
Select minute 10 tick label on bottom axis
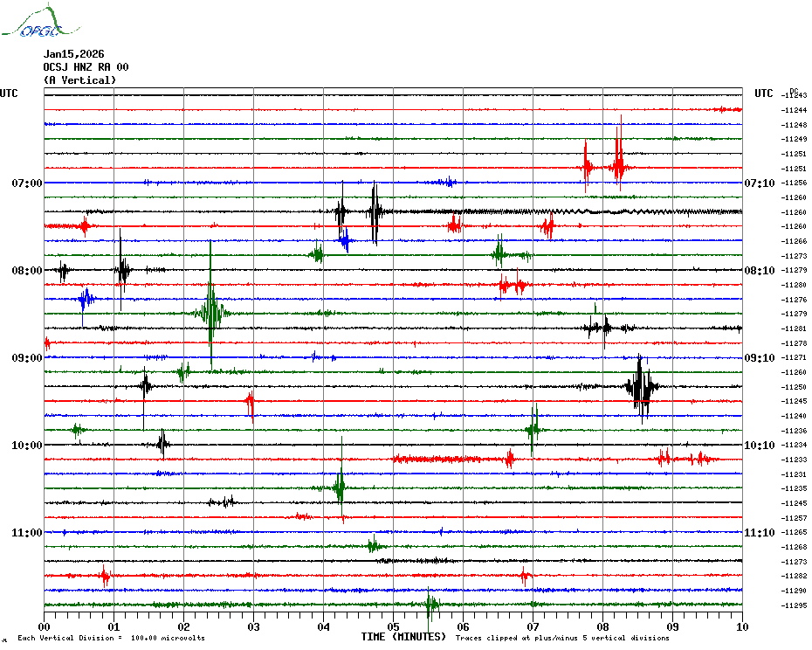741,626
